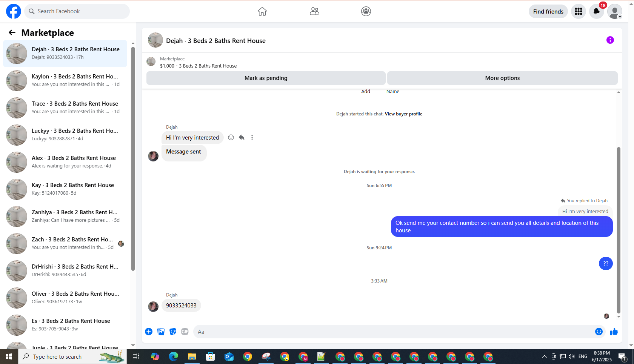
Task: Go back using the Marketplace back arrow
Action: coord(12,32)
